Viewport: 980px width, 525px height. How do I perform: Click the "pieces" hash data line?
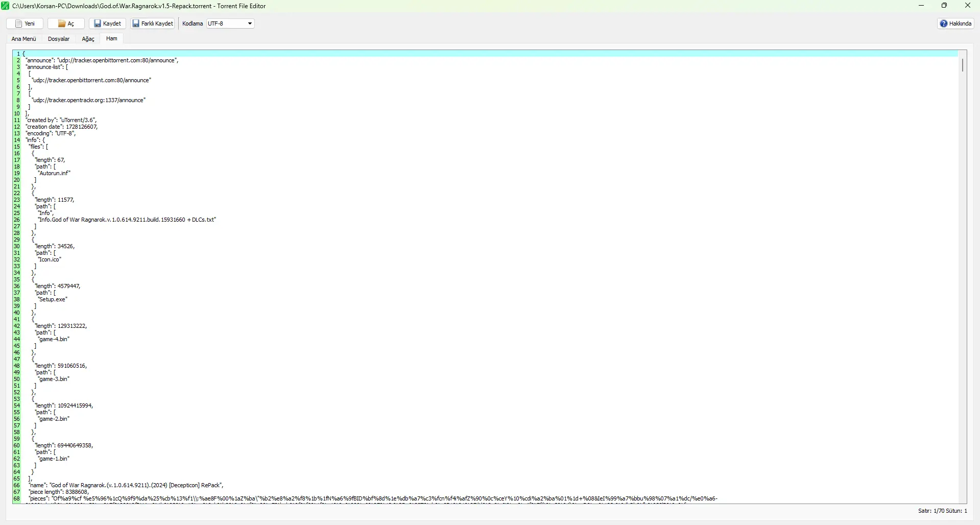pyautogui.click(x=373, y=498)
